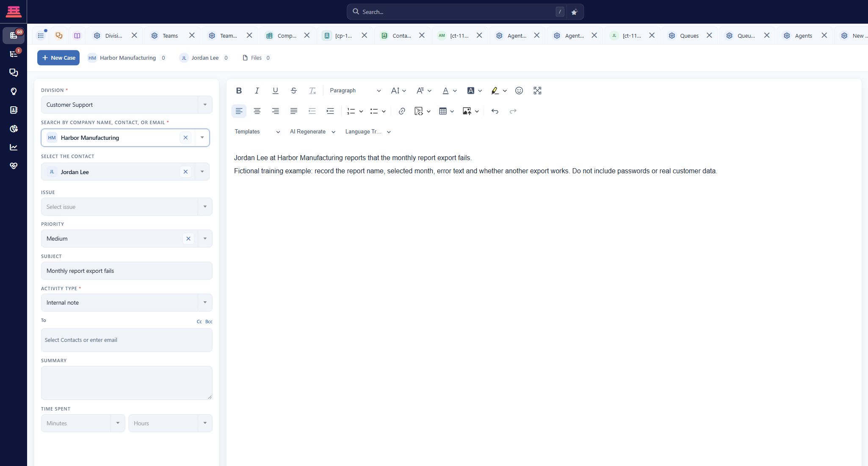
Task: Focus the Subject input field
Action: [x=127, y=271]
